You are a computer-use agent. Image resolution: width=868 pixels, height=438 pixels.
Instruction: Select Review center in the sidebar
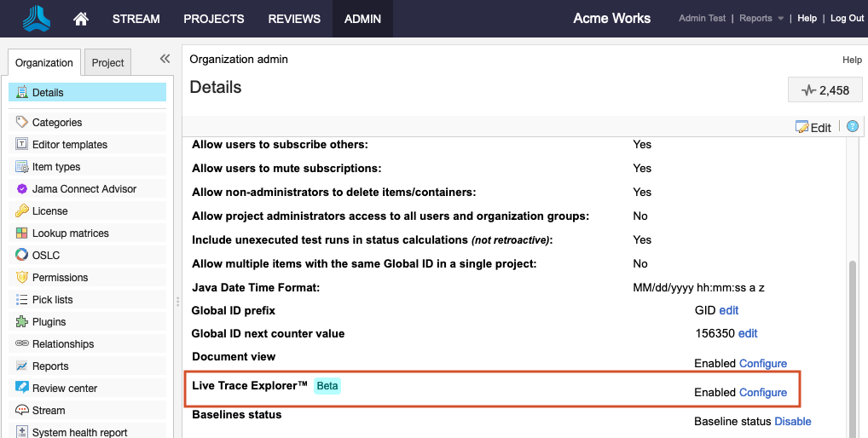[88, 388]
